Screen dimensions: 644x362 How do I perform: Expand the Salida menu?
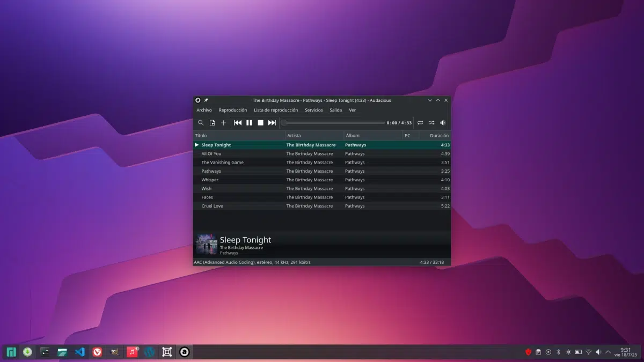(x=335, y=110)
